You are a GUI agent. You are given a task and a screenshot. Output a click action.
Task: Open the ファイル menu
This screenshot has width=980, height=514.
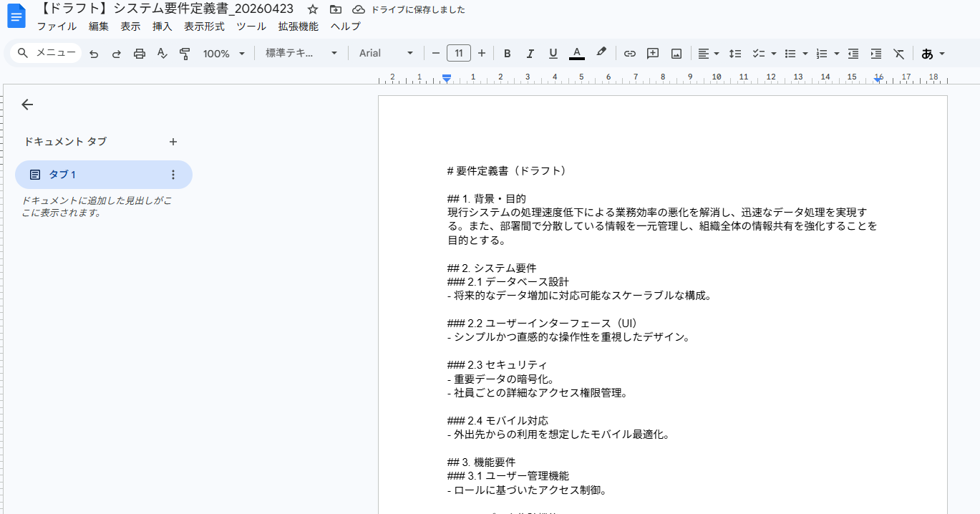pos(57,26)
